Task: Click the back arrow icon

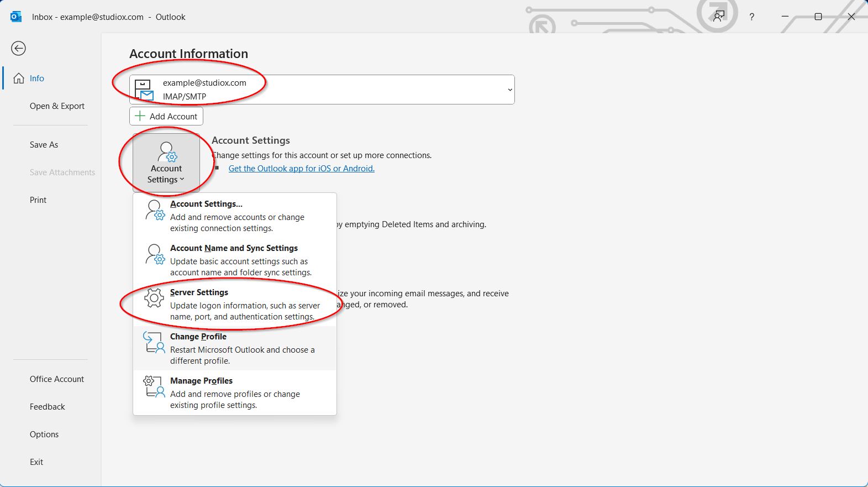Action: [18, 49]
